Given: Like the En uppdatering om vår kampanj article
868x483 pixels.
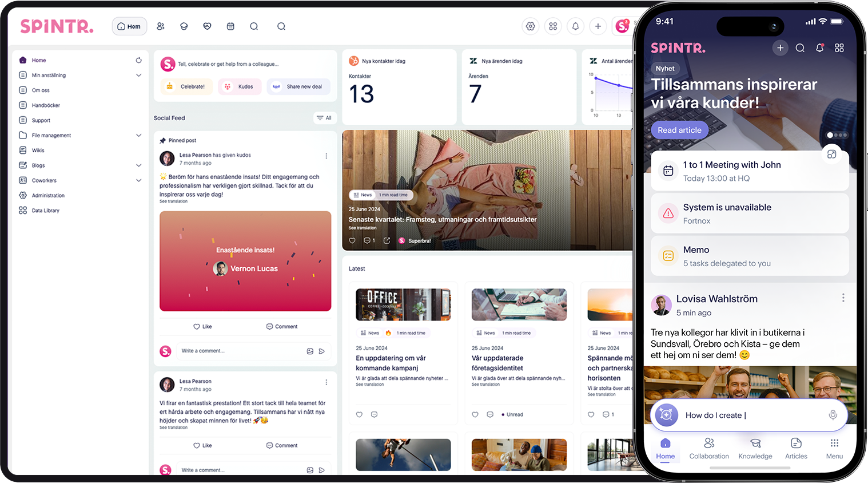Looking at the screenshot, I should [359, 414].
